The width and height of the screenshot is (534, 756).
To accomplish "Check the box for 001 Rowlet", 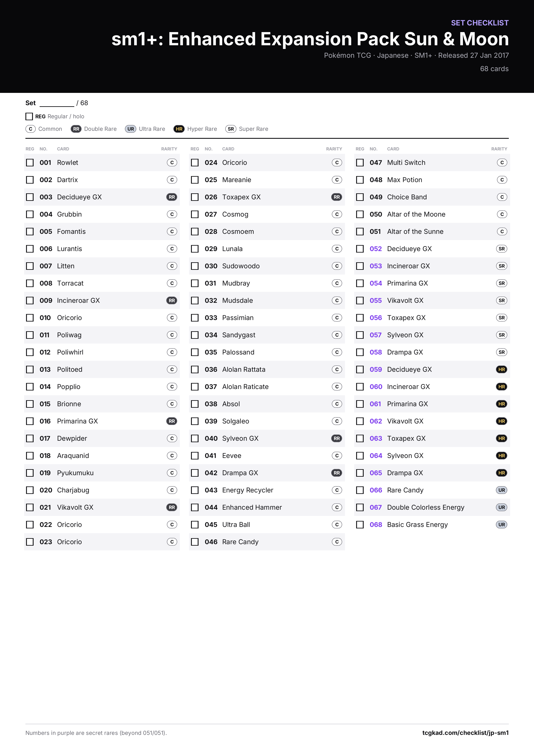I will pyautogui.click(x=30, y=163).
